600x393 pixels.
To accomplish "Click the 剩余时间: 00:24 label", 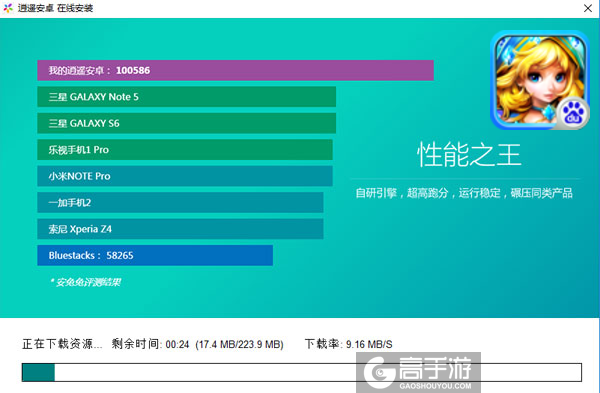I will (x=150, y=344).
